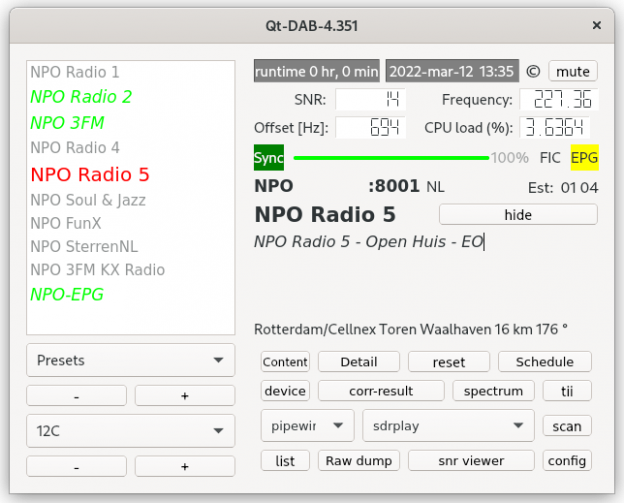Go to next channel with plus button
This screenshot has width=624, height=503.
tap(185, 466)
